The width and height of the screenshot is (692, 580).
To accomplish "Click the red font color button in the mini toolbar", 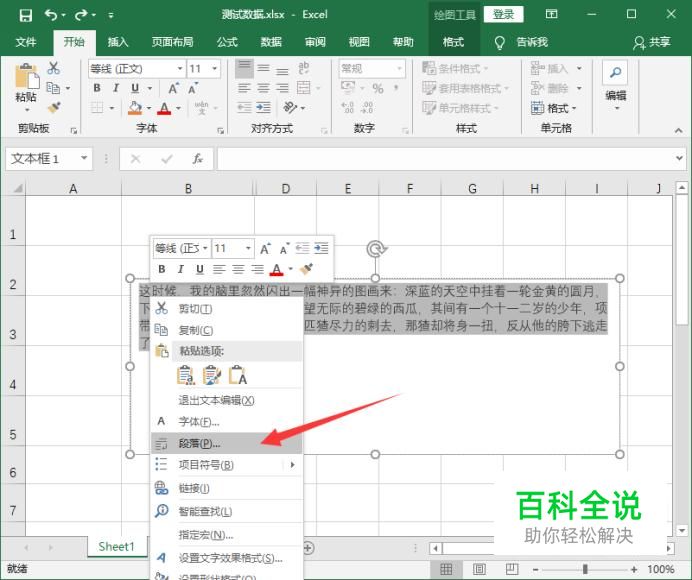I will tap(277, 269).
